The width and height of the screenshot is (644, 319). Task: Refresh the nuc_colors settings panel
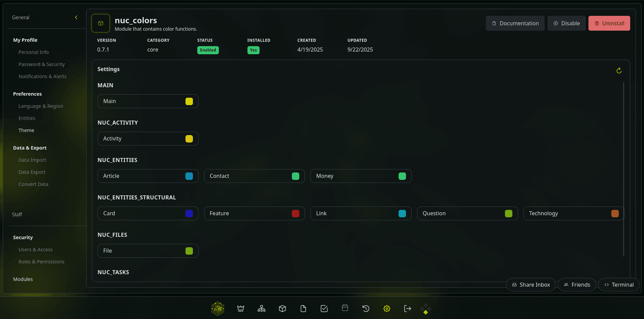619,70
